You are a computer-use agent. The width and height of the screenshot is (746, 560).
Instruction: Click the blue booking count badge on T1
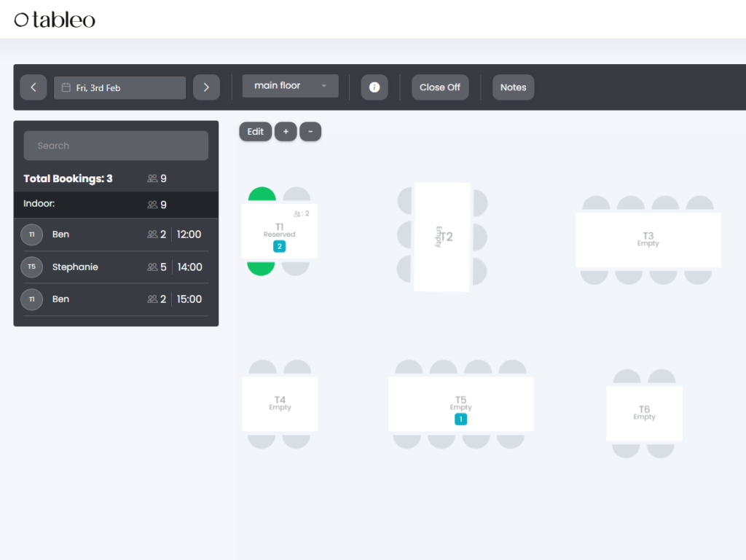coord(279,246)
